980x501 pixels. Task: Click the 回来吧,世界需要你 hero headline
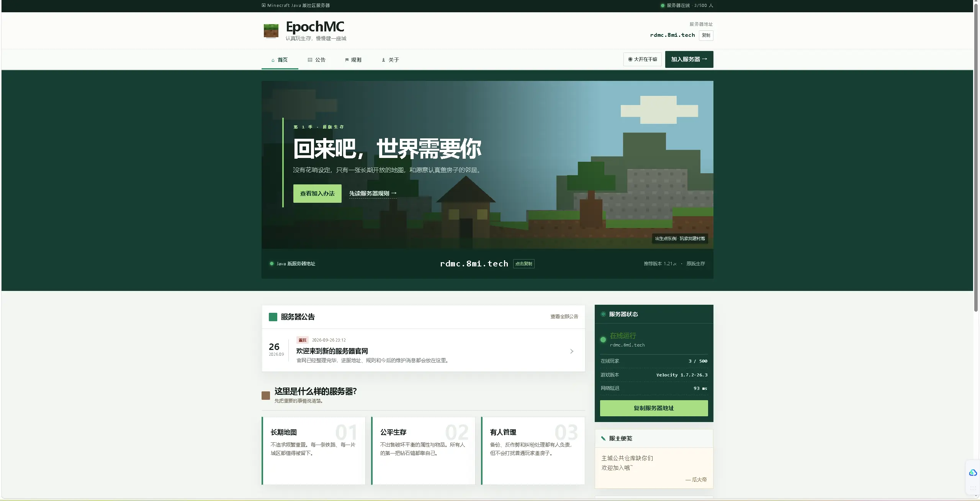click(387, 149)
